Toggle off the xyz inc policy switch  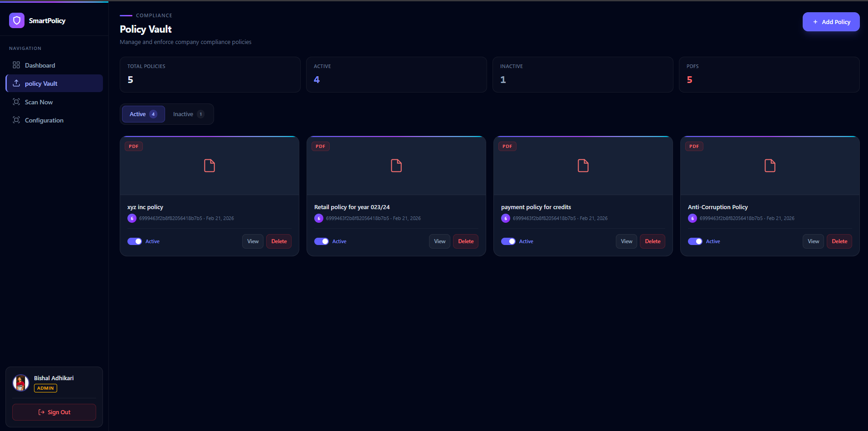tap(135, 241)
